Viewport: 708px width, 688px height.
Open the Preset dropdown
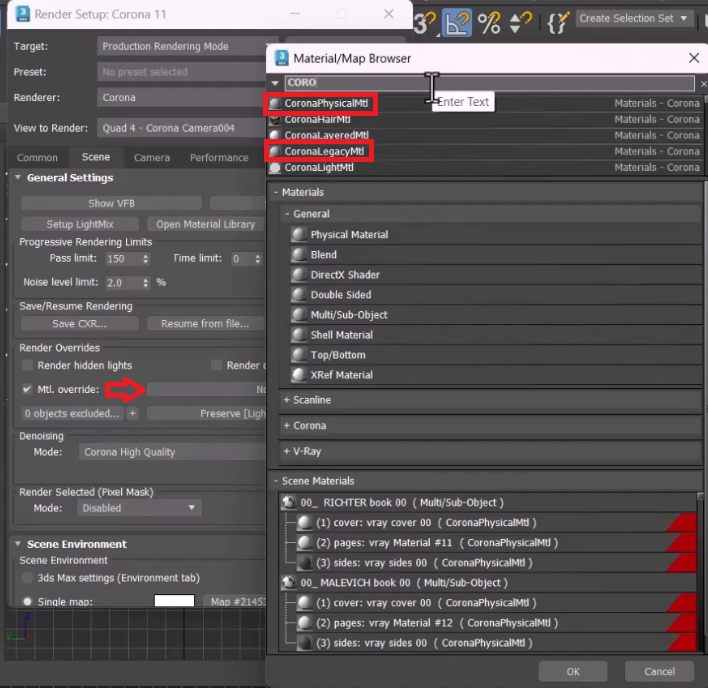coord(182,72)
